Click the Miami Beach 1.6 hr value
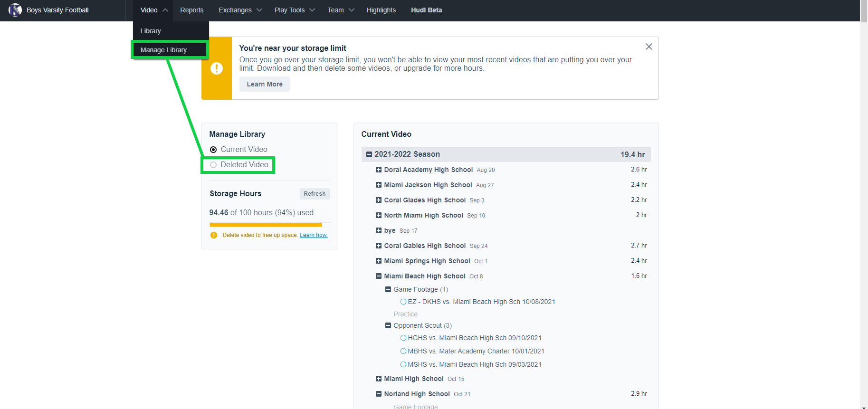The image size is (868, 409). tap(639, 276)
